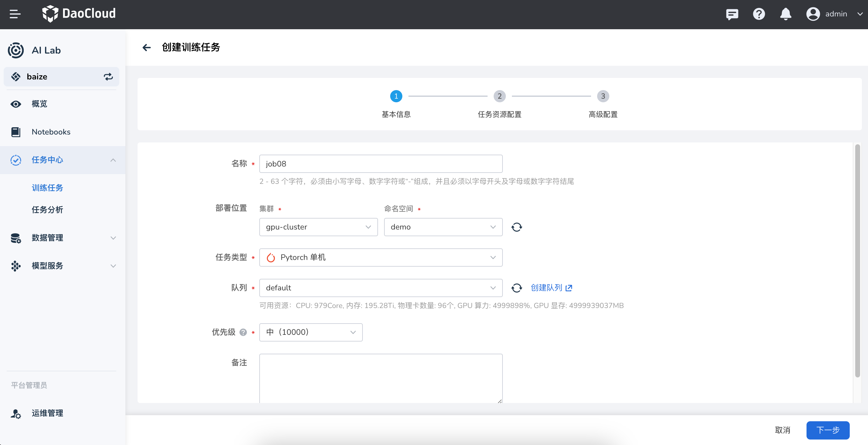Refresh the queue list icon
This screenshot has width=868, height=445.
pyautogui.click(x=516, y=288)
